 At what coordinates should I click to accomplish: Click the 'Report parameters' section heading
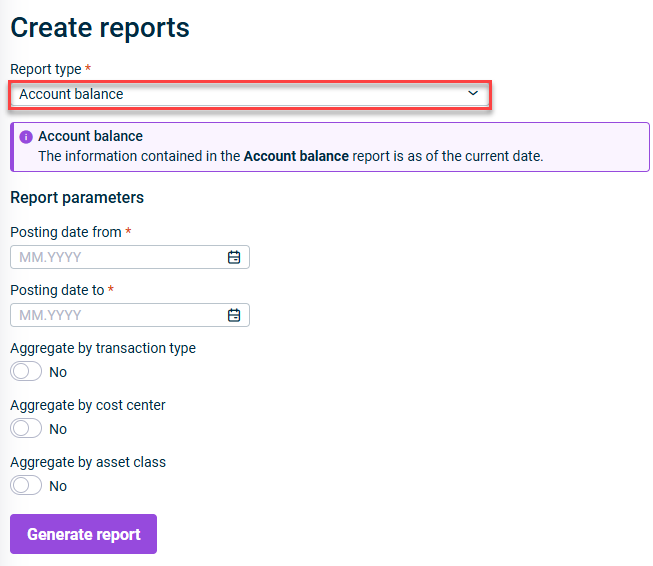[x=77, y=197]
